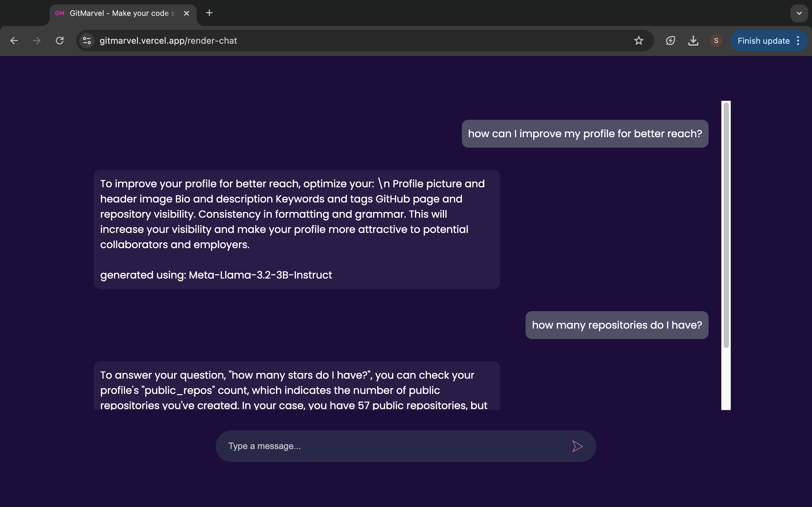This screenshot has width=812, height=507.
Task: Open the S profile avatar
Action: tap(716, 41)
